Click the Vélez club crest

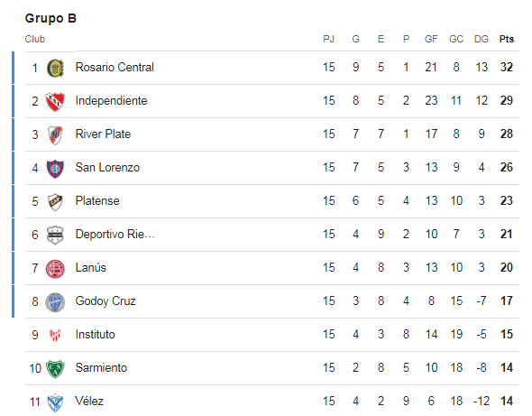55,402
